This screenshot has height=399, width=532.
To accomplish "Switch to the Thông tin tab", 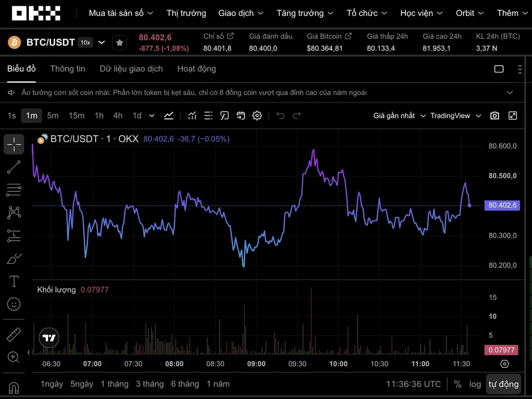I will [x=67, y=69].
